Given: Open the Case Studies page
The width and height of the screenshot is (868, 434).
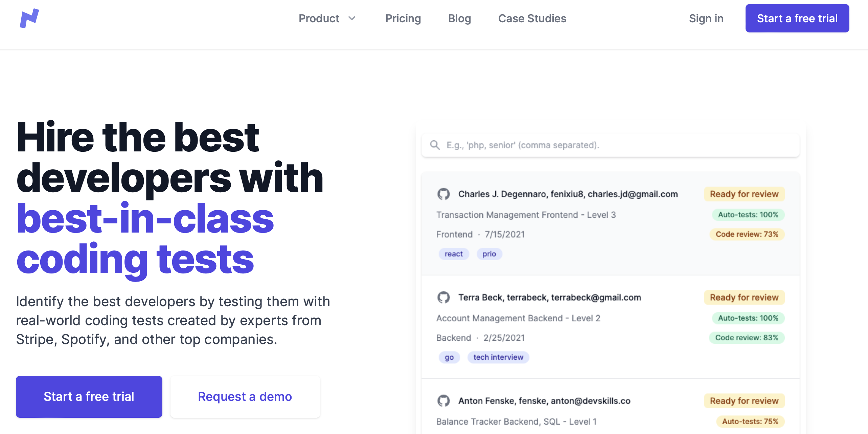Looking at the screenshot, I should coord(532,18).
